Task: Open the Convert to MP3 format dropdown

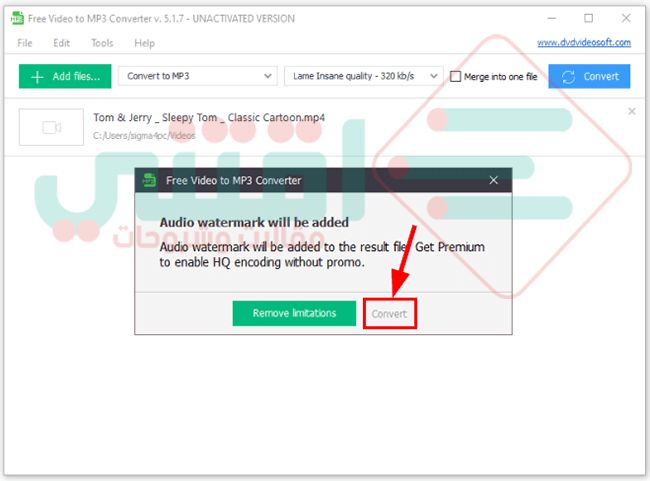Action: (x=198, y=76)
